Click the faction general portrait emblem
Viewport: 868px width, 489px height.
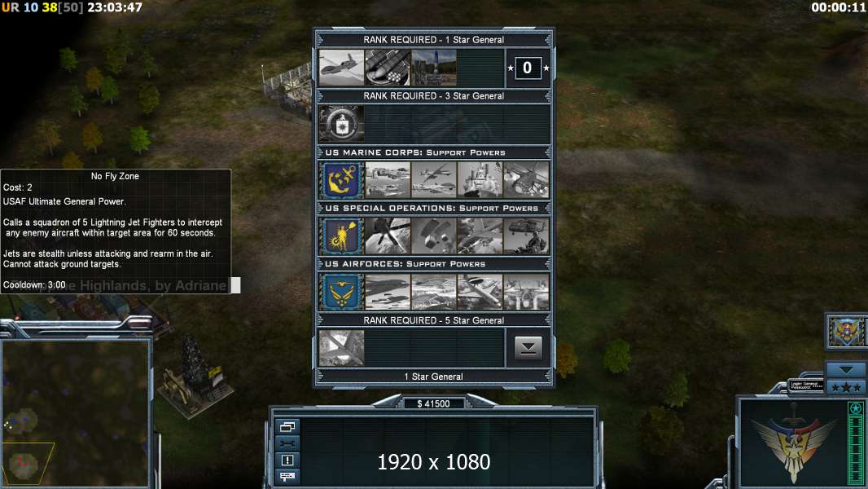coord(847,331)
